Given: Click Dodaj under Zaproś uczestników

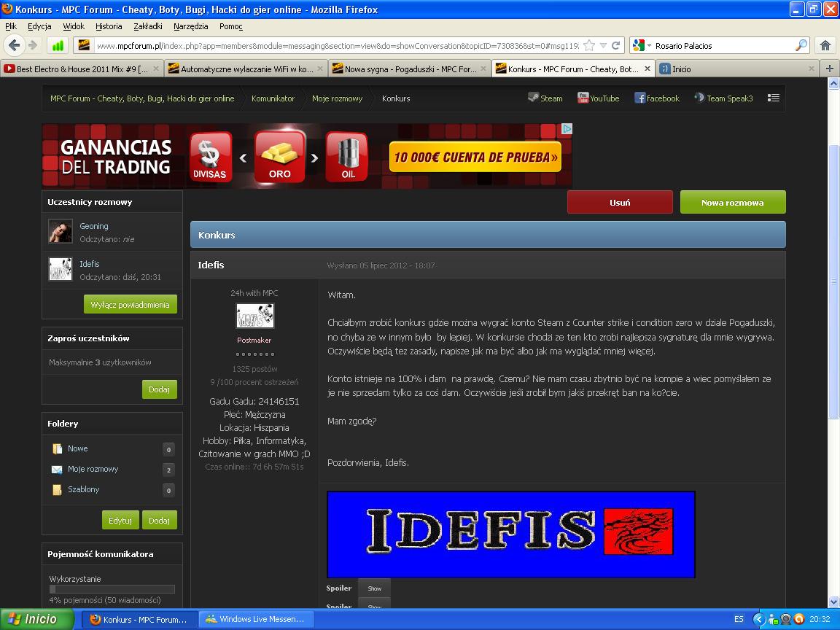Looking at the screenshot, I should click(159, 389).
